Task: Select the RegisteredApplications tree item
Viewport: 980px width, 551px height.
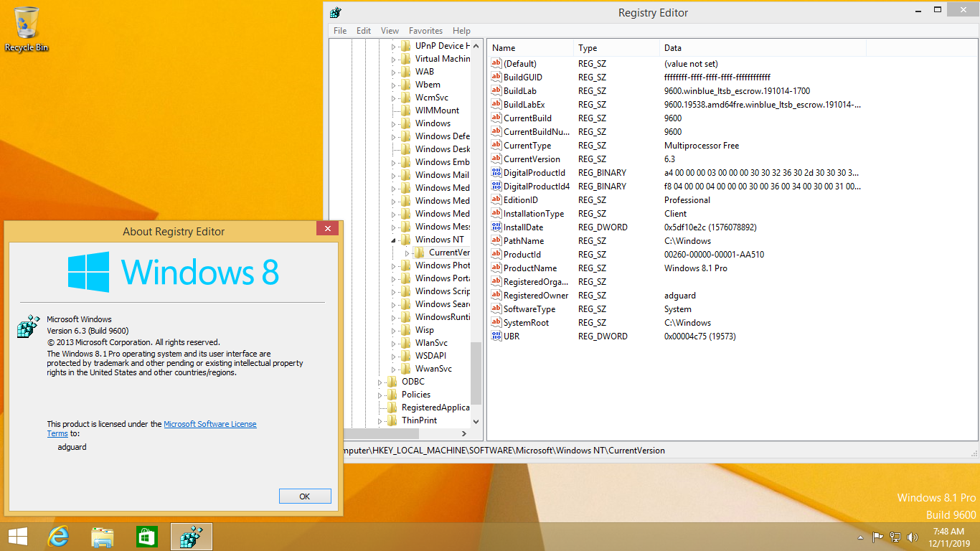Action: point(435,408)
